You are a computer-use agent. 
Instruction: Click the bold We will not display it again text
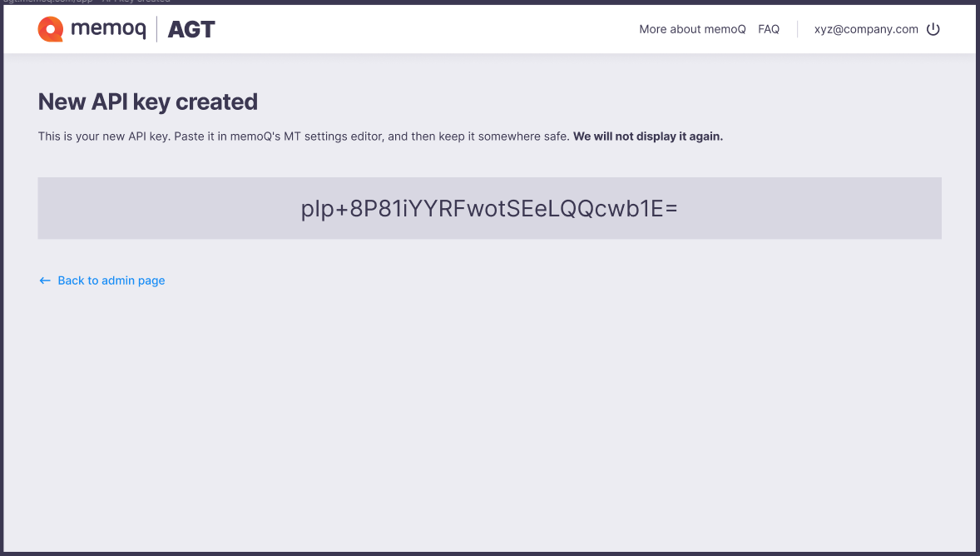648,137
